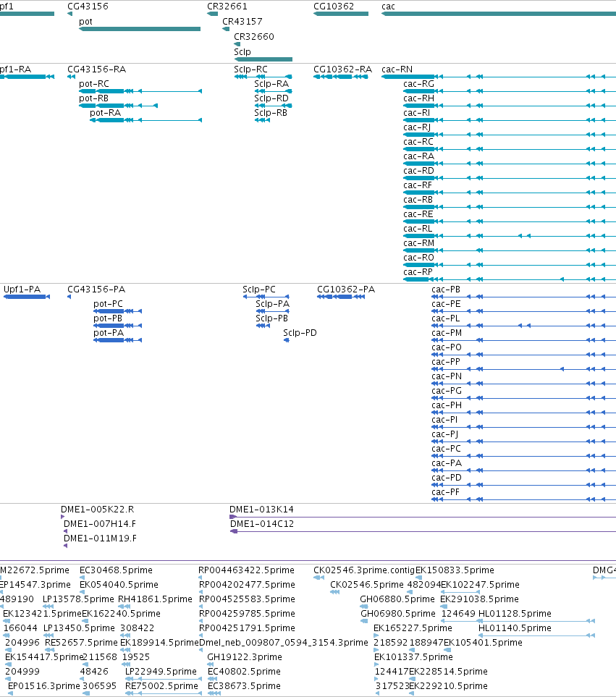Select the cac-RM transcript

tap(510, 250)
